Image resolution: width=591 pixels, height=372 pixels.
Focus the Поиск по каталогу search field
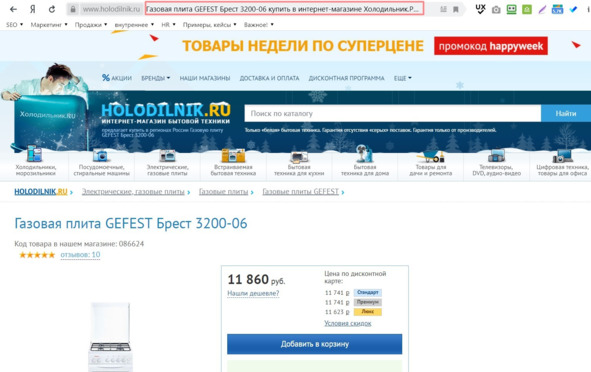point(392,113)
